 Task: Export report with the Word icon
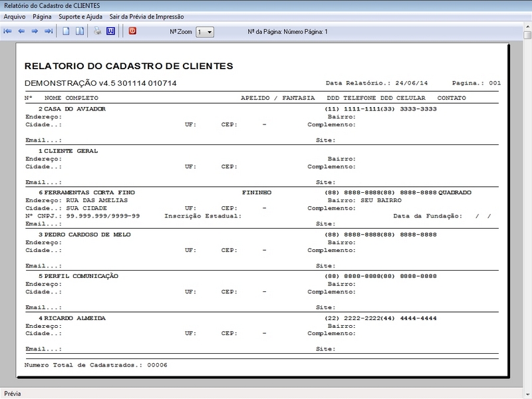point(110,31)
